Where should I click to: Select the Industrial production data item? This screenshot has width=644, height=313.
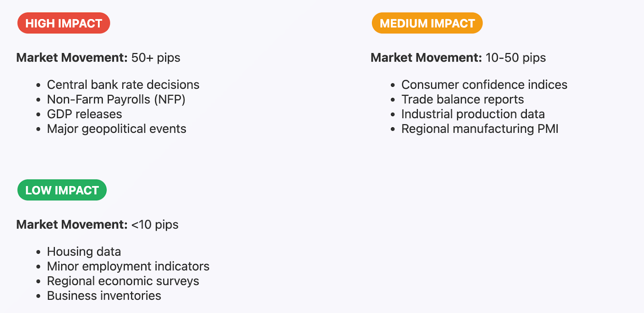pos(473,114)
